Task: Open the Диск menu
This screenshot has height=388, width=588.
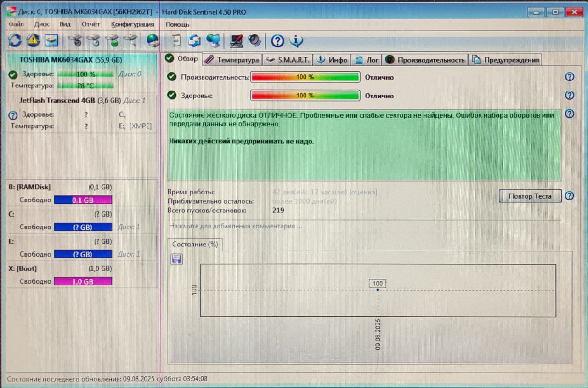Action: click(x=41, y=24)
